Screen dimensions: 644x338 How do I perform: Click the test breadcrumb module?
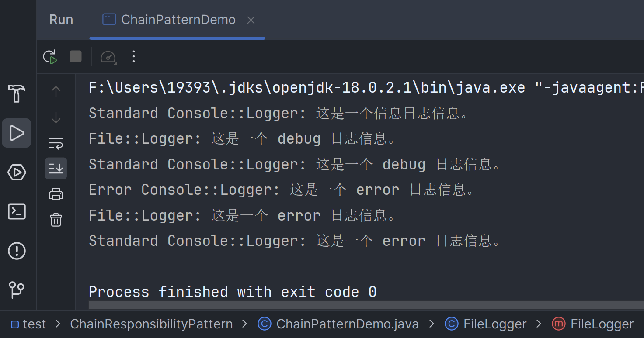pos(28,324)
